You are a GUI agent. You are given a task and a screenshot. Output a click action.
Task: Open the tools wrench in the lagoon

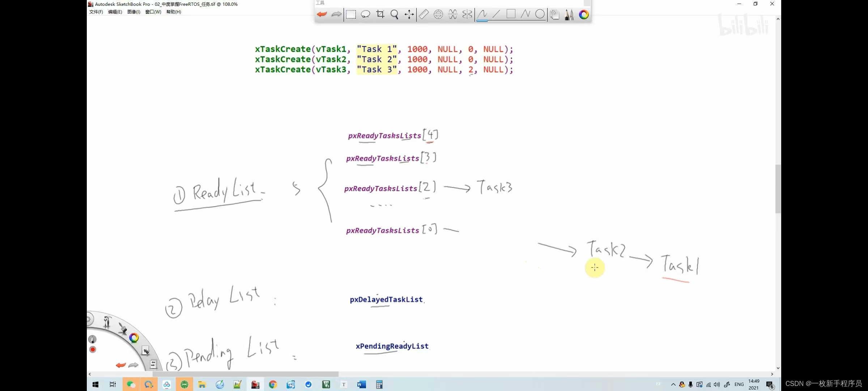click(107, 322)
